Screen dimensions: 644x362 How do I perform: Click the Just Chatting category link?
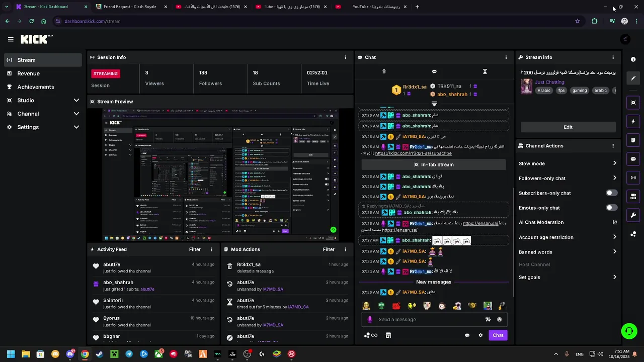[x=549, y=82]
